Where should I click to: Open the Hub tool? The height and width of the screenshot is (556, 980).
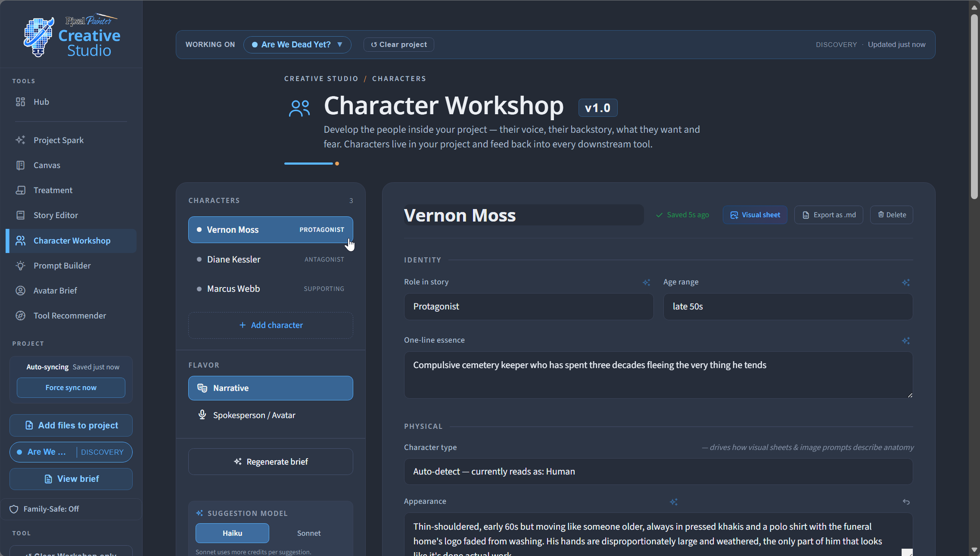pos(71,102)
